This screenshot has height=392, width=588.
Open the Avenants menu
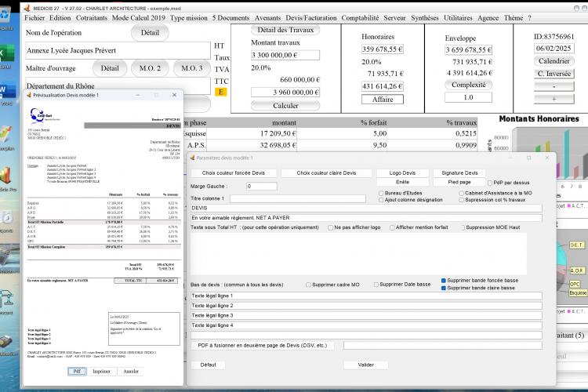267,17
